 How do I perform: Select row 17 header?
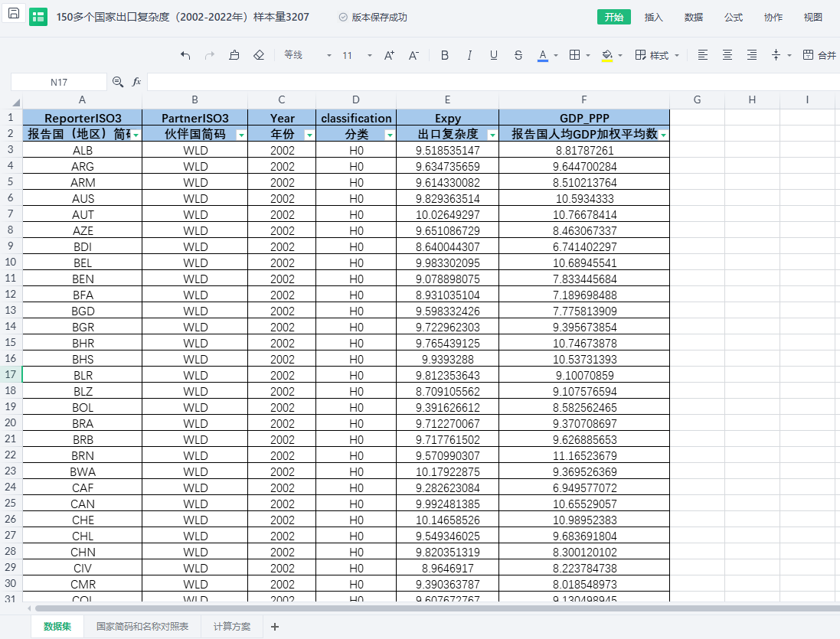11,375
